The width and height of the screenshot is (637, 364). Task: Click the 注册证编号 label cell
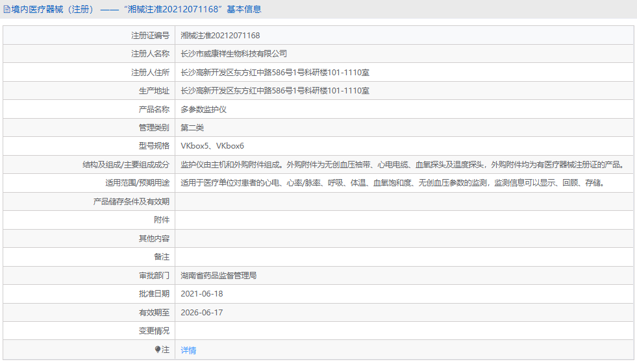click(x=89, y=35)
